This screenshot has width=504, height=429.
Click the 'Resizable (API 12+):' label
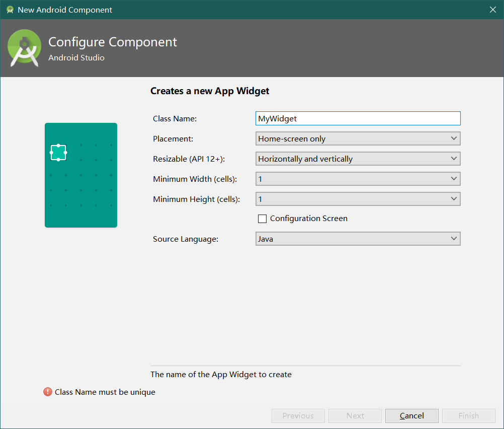[x=189, y=159]
